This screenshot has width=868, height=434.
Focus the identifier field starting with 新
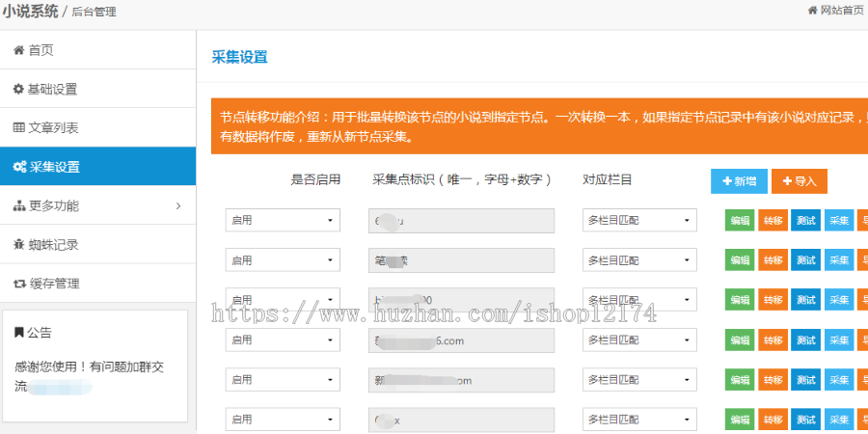[x=462, y=380]
